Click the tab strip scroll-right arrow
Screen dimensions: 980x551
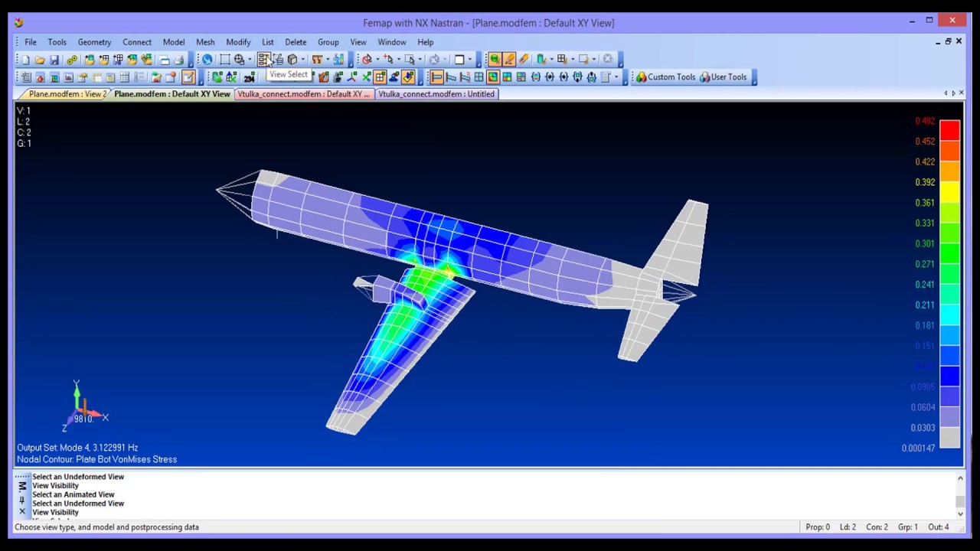tap(953, 93)
